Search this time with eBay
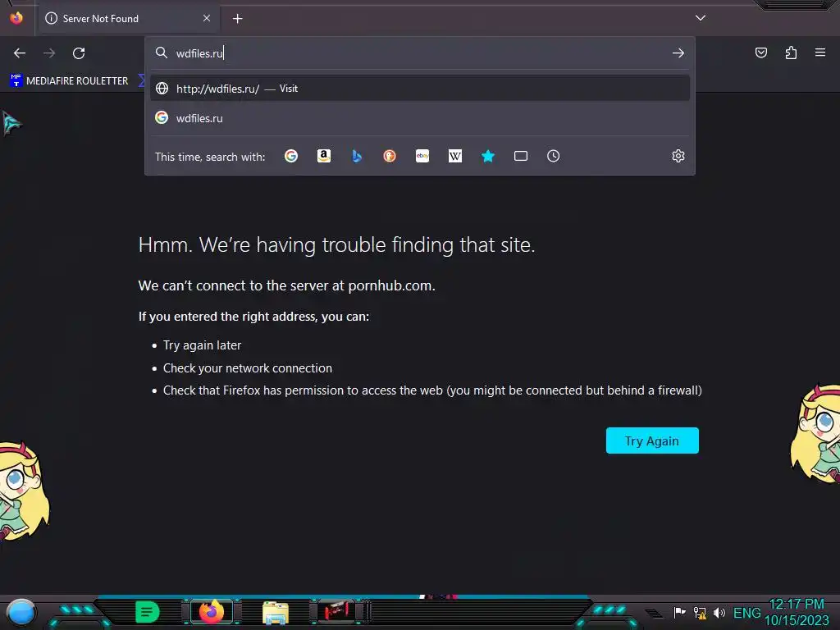Image resolution: width=840 pixels, height=630 pixels. coord(422,156)
